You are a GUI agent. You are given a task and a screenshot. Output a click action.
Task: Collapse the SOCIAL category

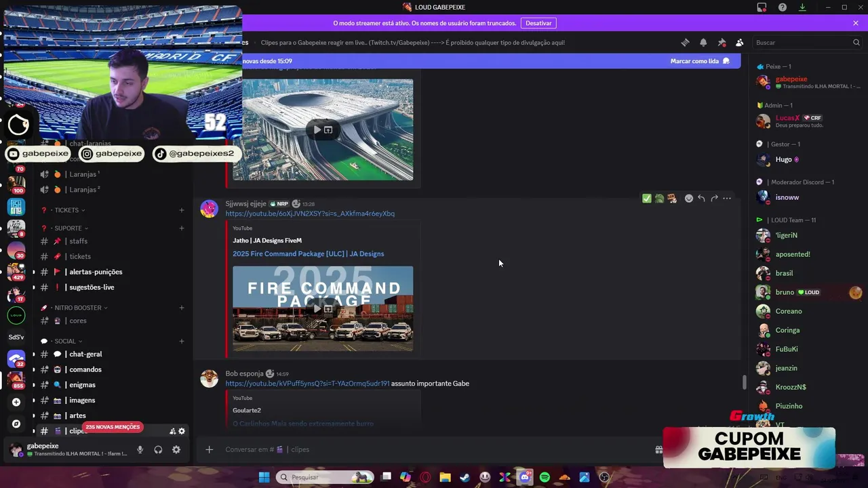click(x=65, y=341)
